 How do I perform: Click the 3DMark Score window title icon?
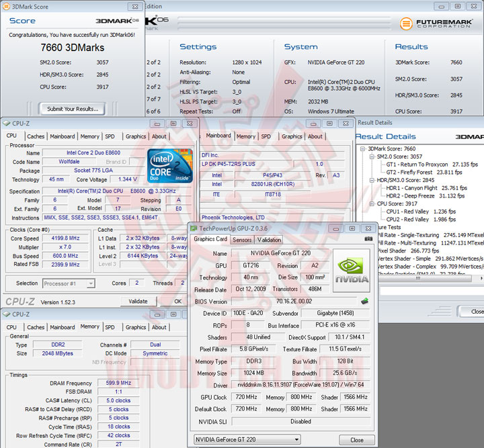click(5, 6)
